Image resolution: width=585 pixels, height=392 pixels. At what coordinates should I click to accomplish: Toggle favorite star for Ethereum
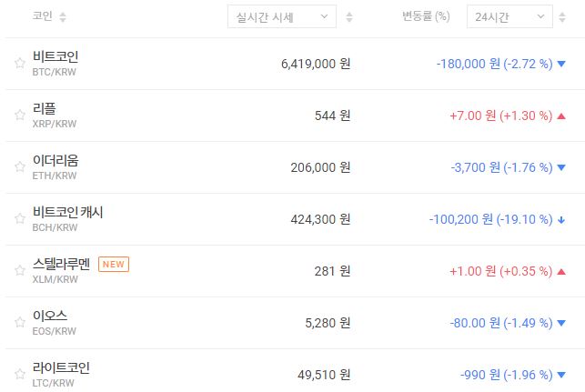pos(19,167)
